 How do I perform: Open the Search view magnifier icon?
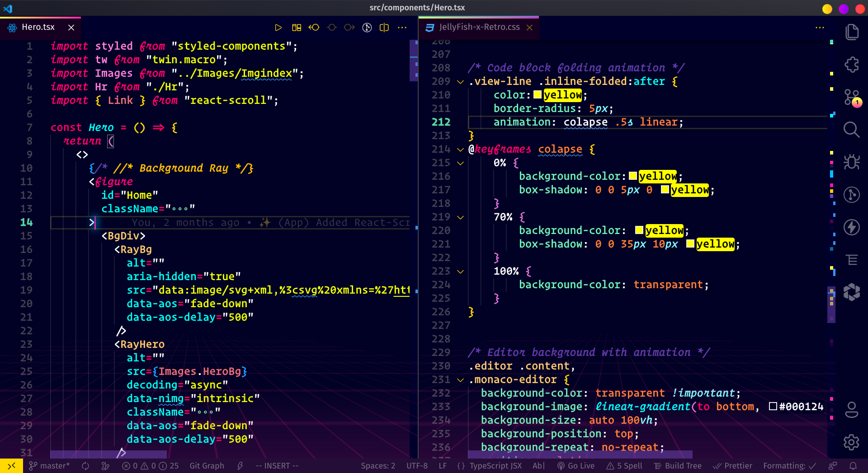click(x=852, y=130)
